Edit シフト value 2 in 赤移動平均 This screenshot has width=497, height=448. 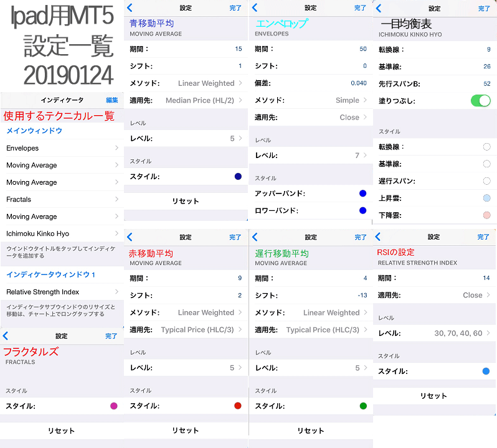pyautogui.click(x=240, y=295)
